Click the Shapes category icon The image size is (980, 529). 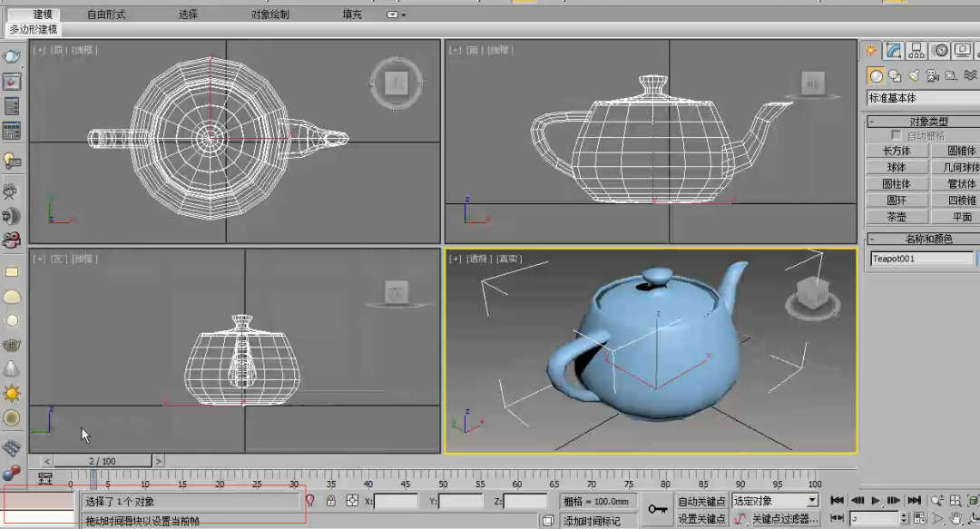coord(894,75)
